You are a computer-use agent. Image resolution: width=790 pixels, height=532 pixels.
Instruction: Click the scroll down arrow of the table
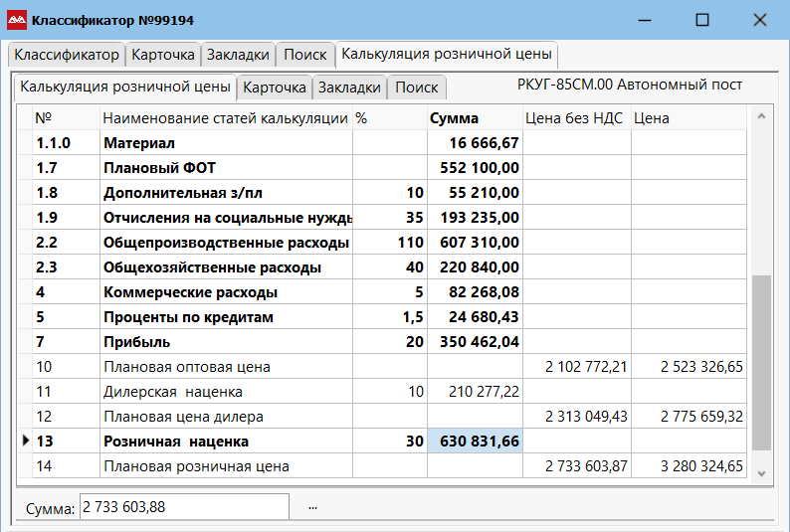pyautogui.click(x=761, y=472)
